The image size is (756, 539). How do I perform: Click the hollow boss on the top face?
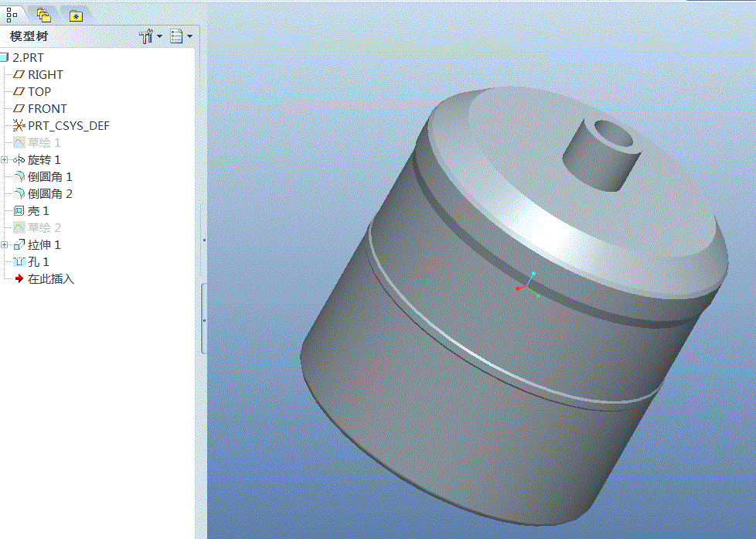(602, 155)
